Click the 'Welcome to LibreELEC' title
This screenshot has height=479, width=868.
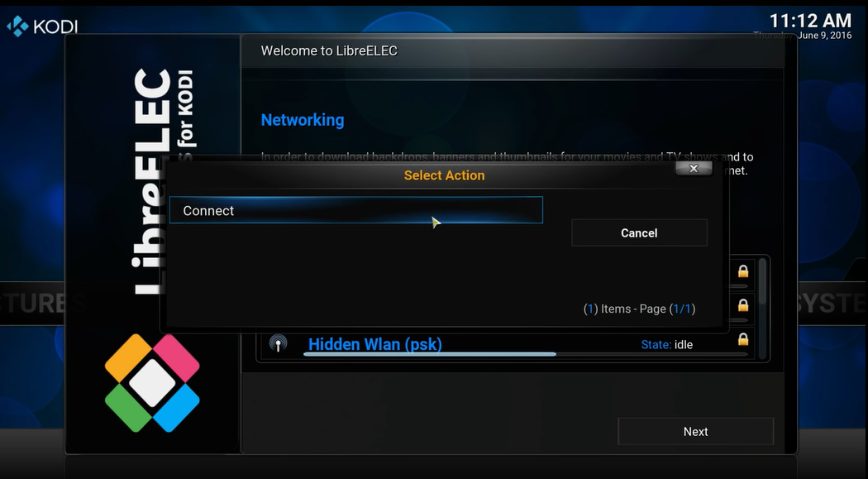point(329,50)
